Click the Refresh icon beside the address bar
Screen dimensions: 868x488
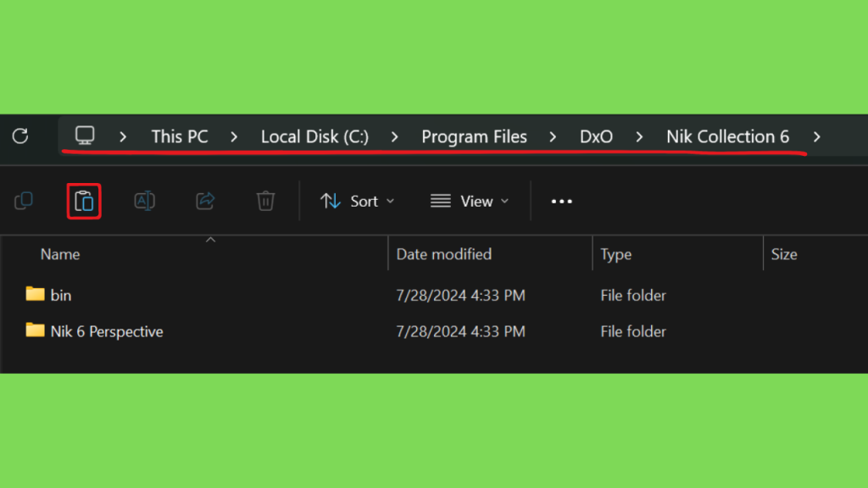pyautogui.click(x=20, y=136)
